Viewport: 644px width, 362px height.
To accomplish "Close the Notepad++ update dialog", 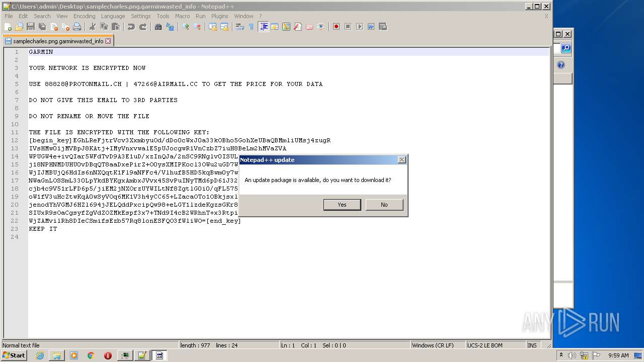I will pyautogui.click(x=401, y=160).
